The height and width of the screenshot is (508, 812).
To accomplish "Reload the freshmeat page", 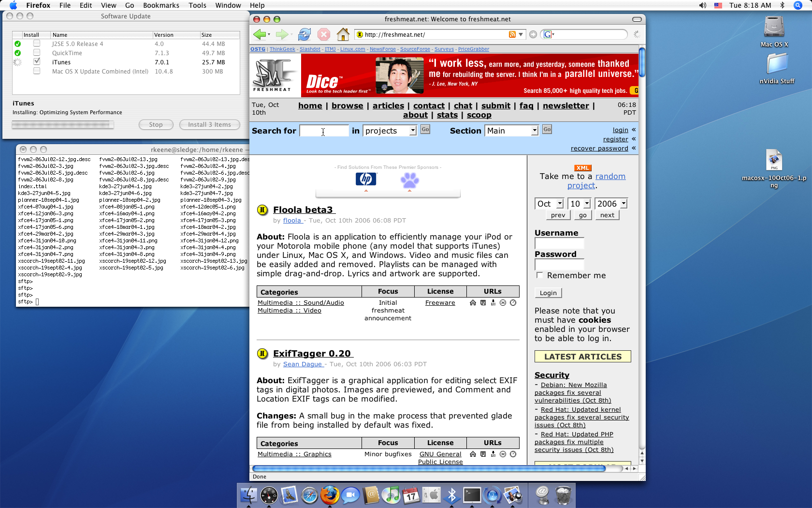I will (304, 34).
